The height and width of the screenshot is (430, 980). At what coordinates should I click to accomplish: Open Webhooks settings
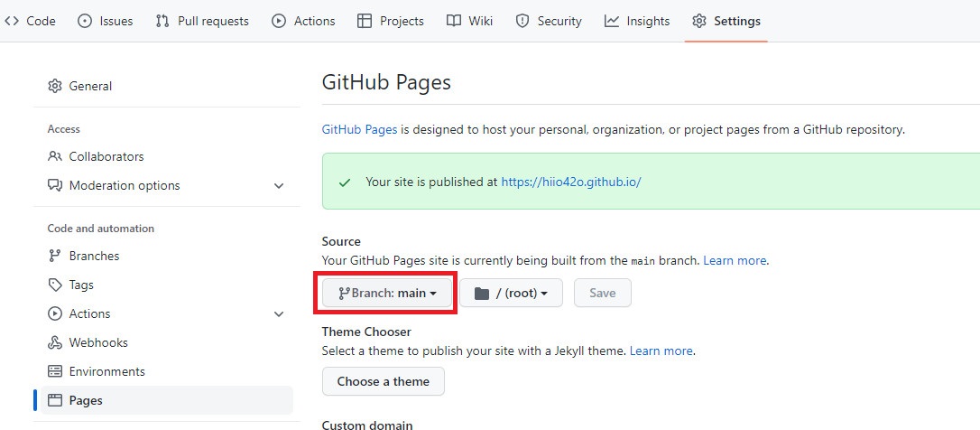pos(167,342)
